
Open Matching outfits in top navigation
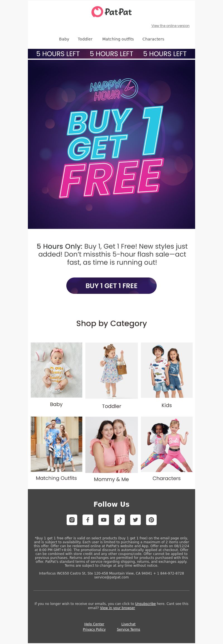coord(118,39)
